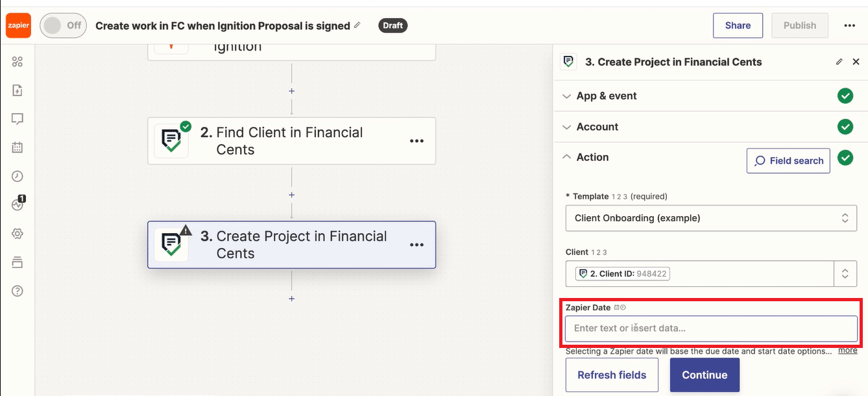Open the top-right three-dot overflow menu
Viewport: 868px width, 396px height.
[x=850, y=25]
